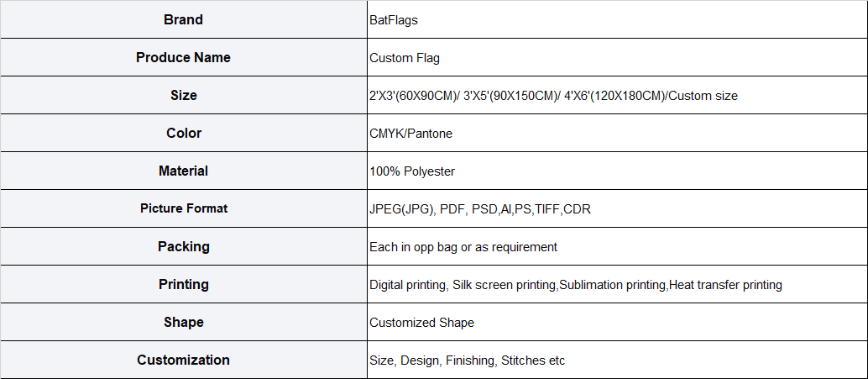Image resolution: width=868 pixels, height=379 pixels.
Task: Select the CMYK/Pantone cell
Action: pyautogui.click(x=617, y=133)
